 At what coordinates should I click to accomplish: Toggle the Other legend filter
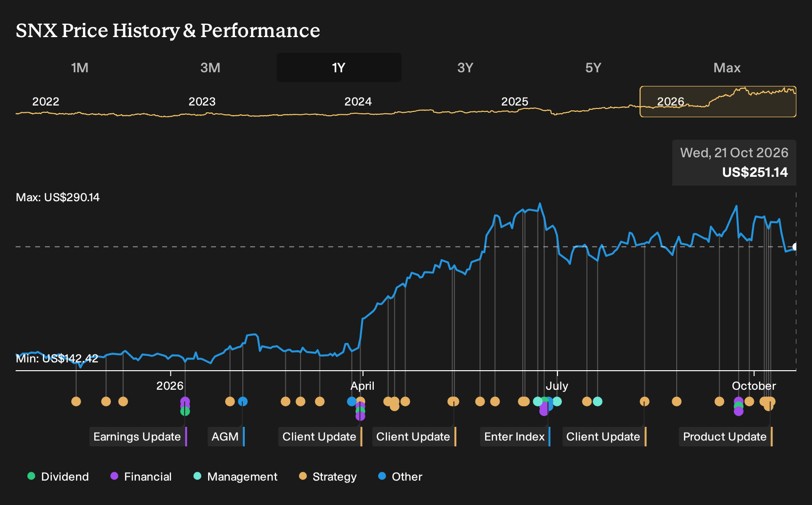coord(400,476)
